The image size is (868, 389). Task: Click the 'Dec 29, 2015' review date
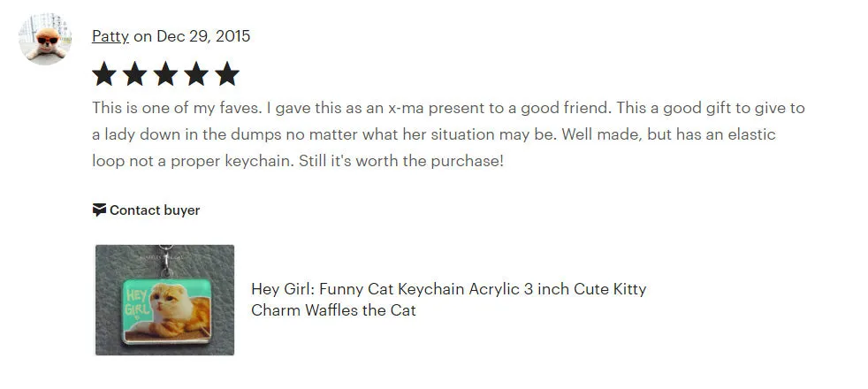point(203,36)
